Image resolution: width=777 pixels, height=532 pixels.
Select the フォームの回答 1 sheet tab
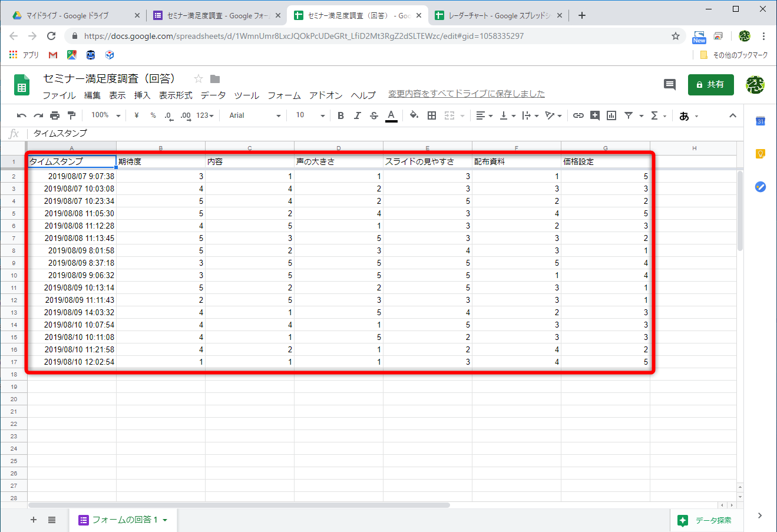click(x=123, y=520)
